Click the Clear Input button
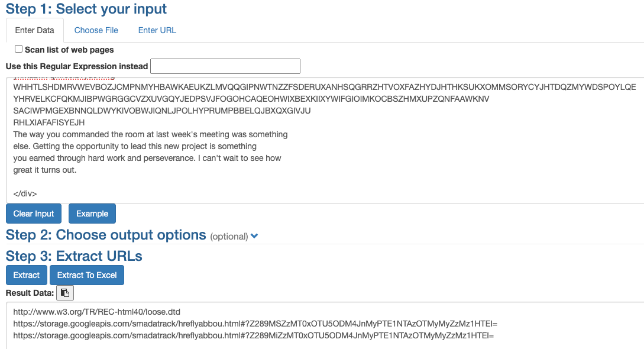 (x=34, y=214)
